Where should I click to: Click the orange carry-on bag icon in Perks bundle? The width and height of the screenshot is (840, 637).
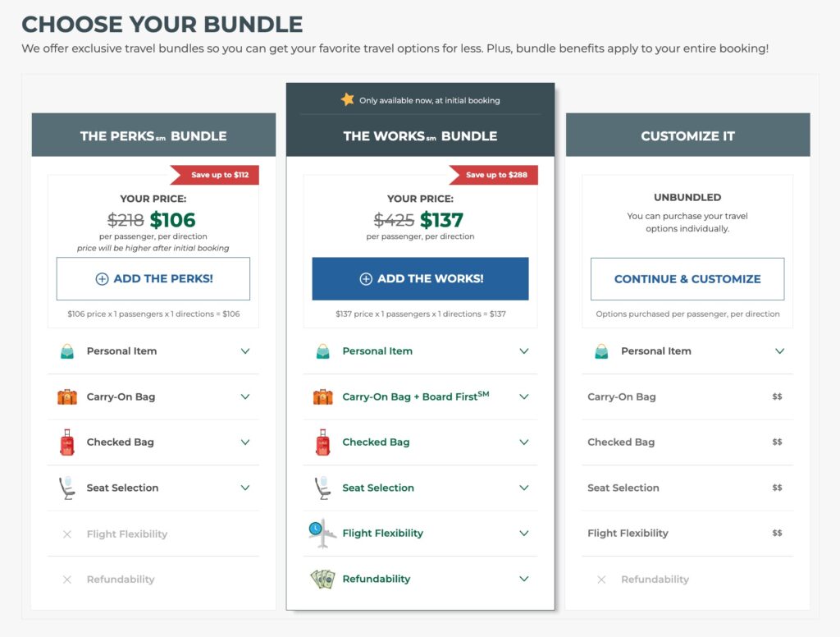tap(67, 397)
